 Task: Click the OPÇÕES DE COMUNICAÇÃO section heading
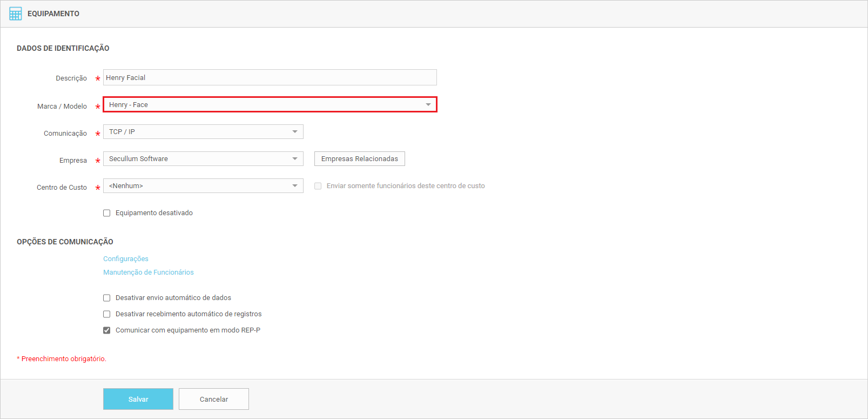point(65,242)
